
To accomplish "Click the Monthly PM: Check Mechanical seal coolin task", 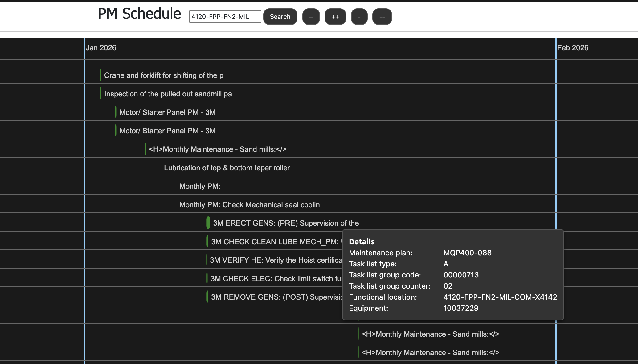I will 177,204.
